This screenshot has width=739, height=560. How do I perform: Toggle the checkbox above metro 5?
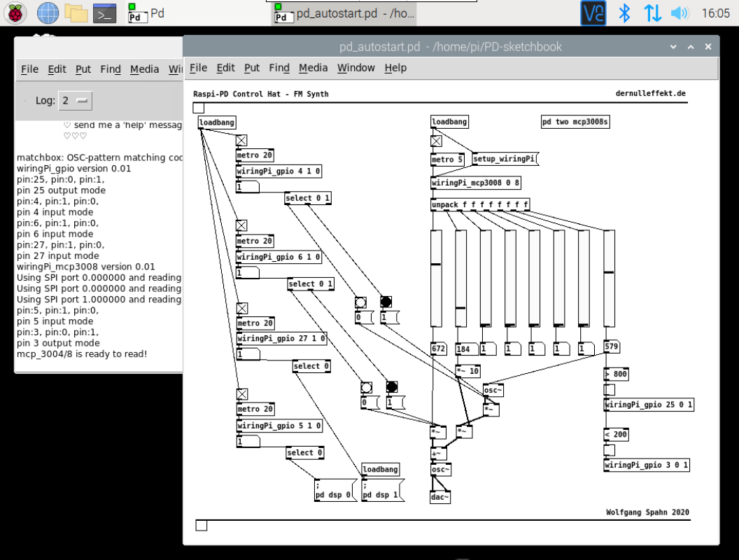click(x=436, y=141)
